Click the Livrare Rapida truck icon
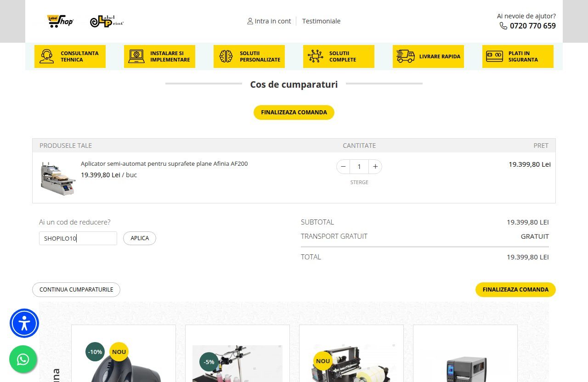This screenshot has height=382, width=588. tap(406, 56)
